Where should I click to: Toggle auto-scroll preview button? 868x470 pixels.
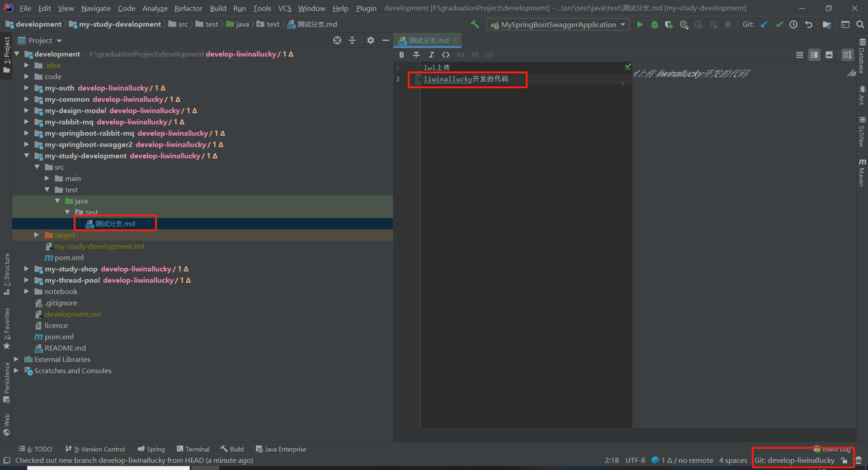click(847, 55)
